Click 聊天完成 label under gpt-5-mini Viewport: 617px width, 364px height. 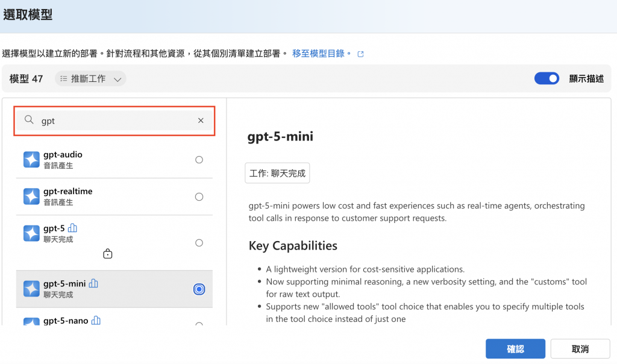click(x=58, y=295)
